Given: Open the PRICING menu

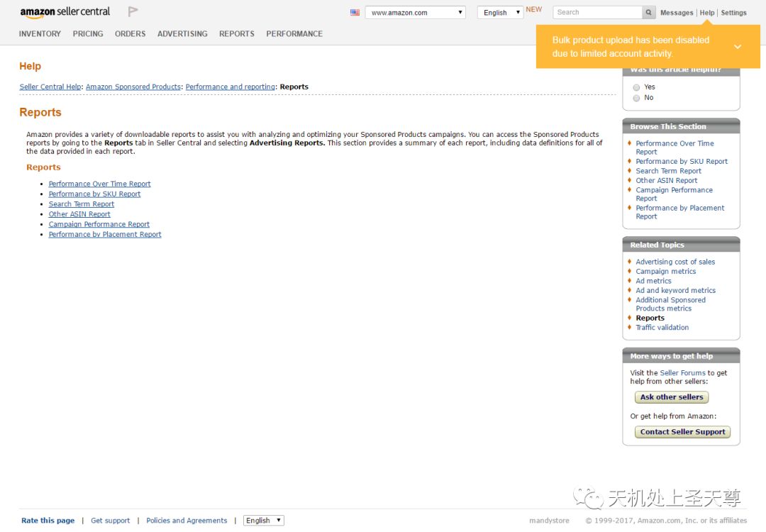Looking at the screenshot, I should pos(88,34).
